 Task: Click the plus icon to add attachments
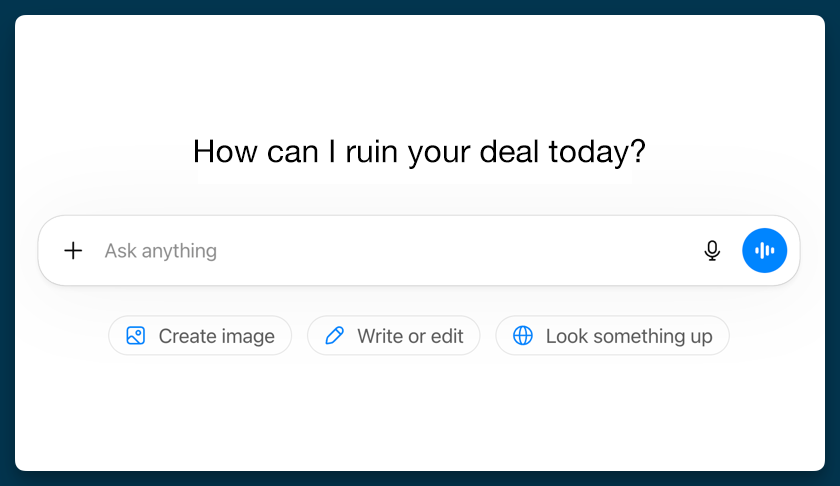coord(73,250)
